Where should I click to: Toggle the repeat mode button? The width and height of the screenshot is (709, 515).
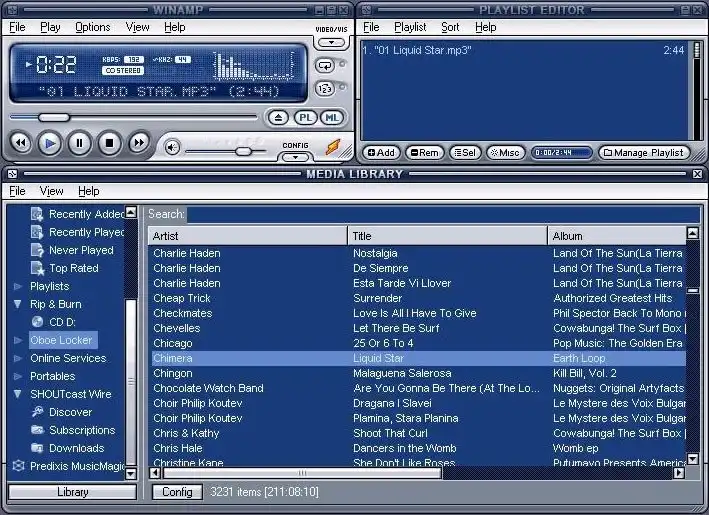pyautogui.click(x=324, y=66)
